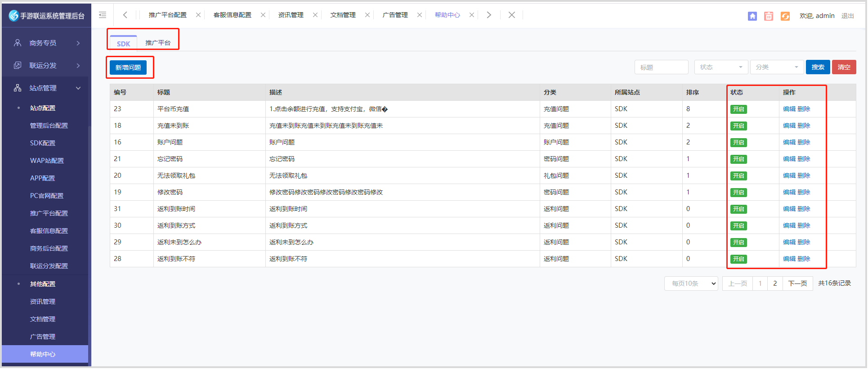Open WAP站配置 in the sidebar
Viewport: 868px width, 369px height.
(47, 161)
